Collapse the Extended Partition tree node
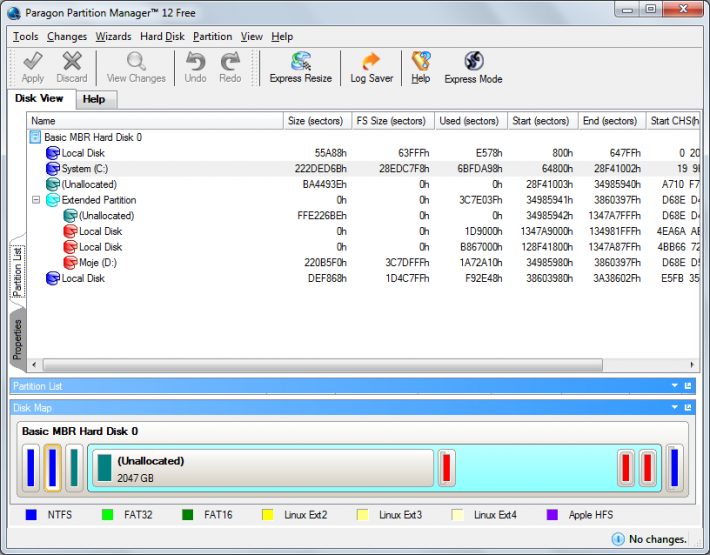This screenshot has width=710, height=555. click(x=36, y=200)
